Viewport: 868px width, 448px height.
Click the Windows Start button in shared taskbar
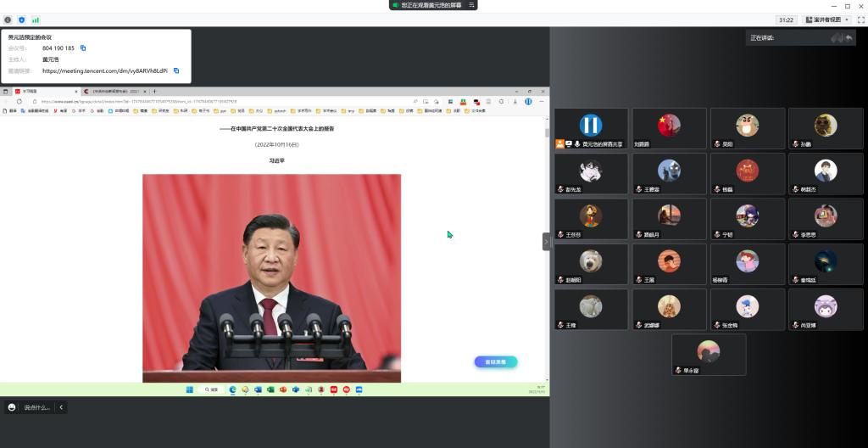point(189,389)
